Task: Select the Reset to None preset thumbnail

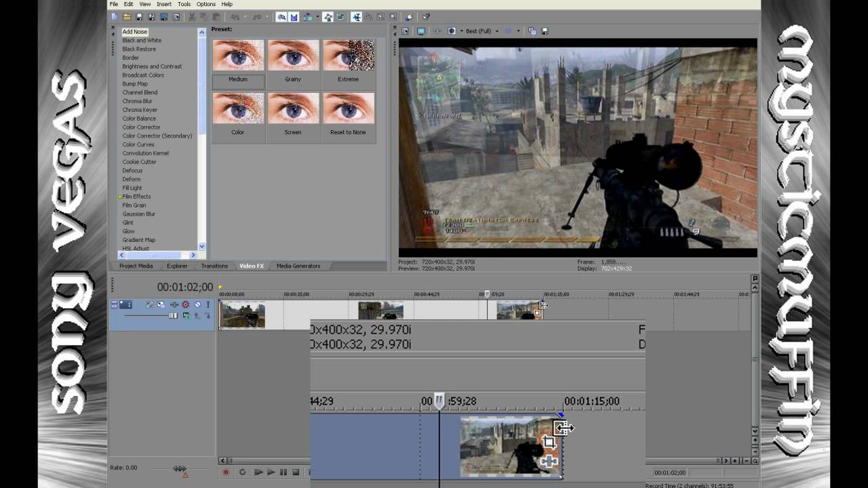Action: point(348,108)
